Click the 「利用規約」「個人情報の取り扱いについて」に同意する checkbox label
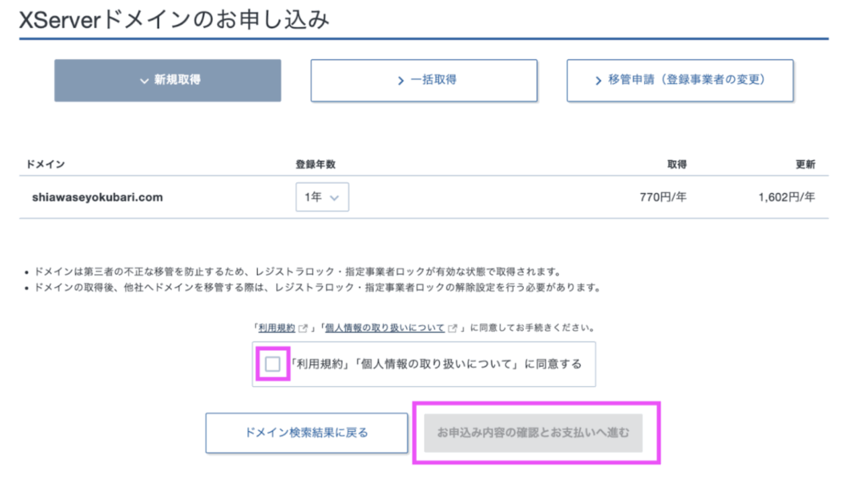The image size is (868, 481). pyautogui.click(x=437, y=364)
